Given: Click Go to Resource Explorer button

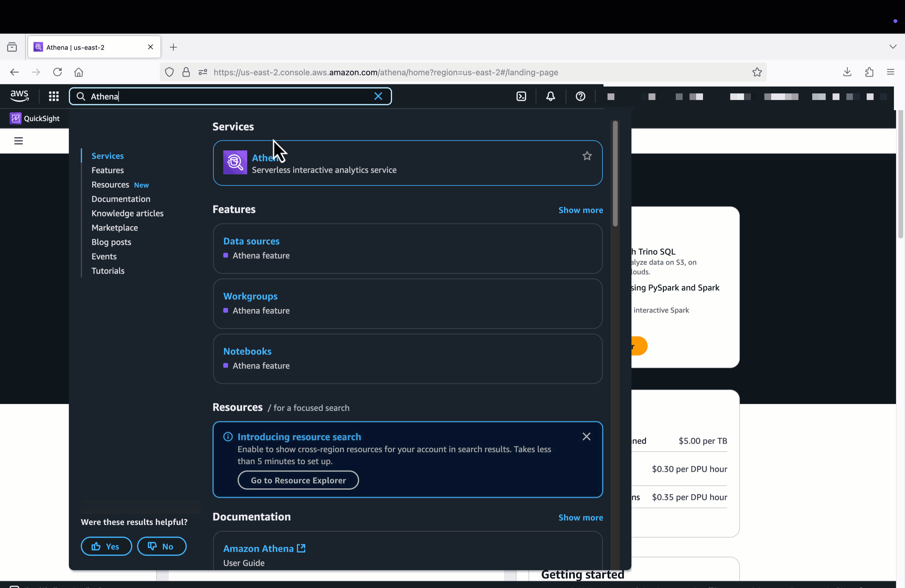Looking at the screenshot, I should [298, 480].
